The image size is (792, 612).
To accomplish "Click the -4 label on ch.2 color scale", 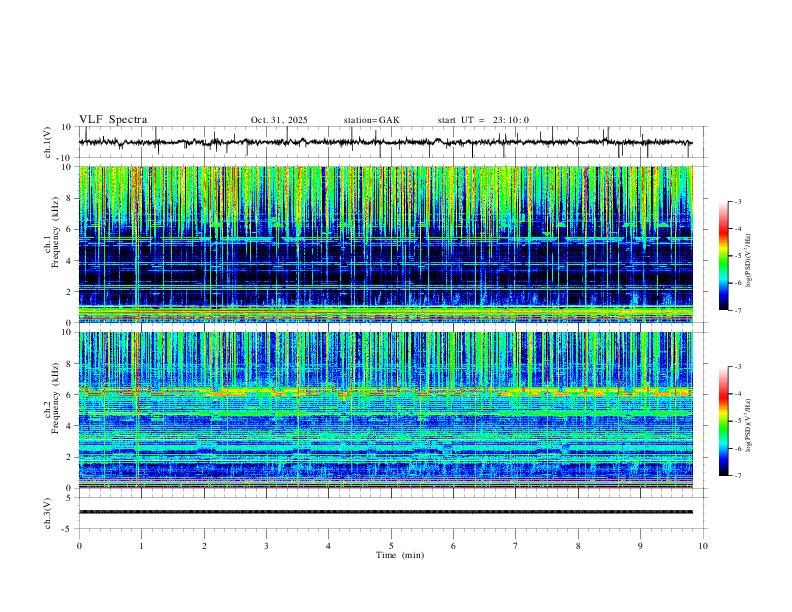I will (x=737, y=394).
